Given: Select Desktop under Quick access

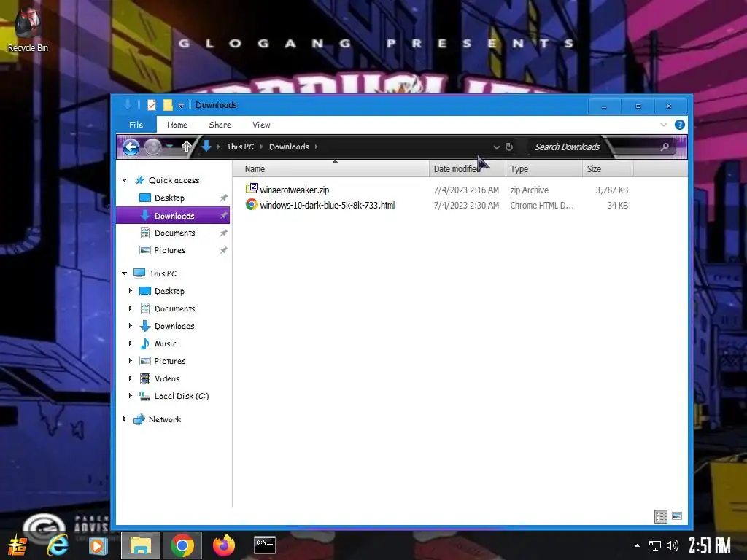Looking at the screenshot, I should point(169,198).
